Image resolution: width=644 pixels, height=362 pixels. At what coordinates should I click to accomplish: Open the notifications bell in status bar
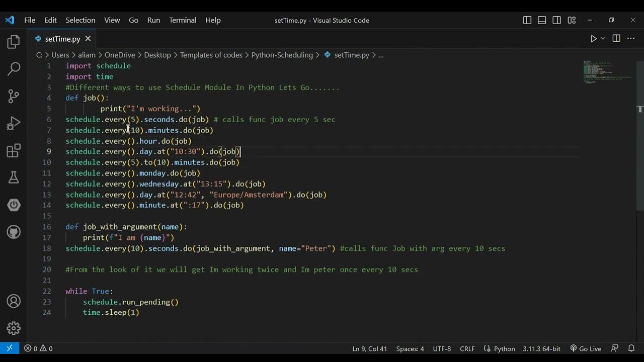click(x=631, y=348)
